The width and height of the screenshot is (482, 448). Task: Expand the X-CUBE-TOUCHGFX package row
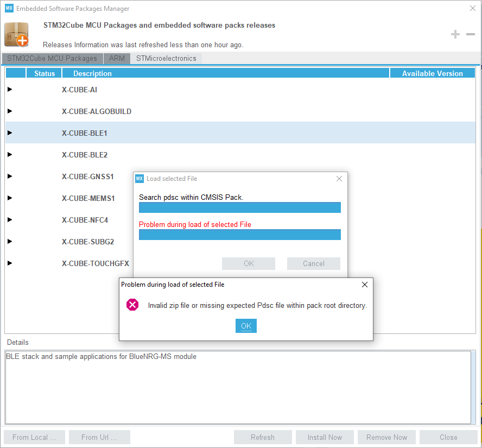click(x=10, y=263)
